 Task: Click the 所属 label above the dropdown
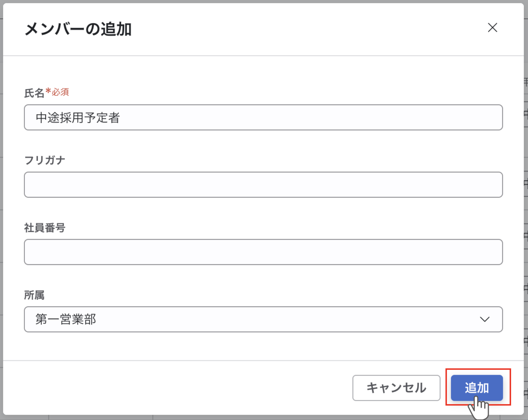click(x=34, y=295)
